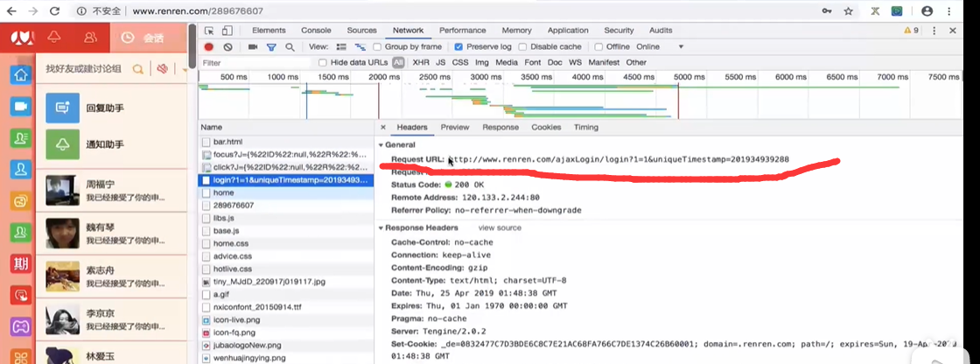Click view source link in Response Headers
Screen dimensions: 980x364
click(x=500, y=228)
